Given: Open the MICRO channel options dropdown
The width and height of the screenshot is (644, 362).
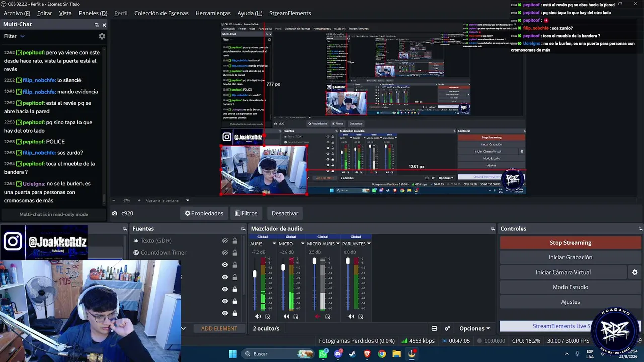Looking at the screenshot, I should click(303, 244).
